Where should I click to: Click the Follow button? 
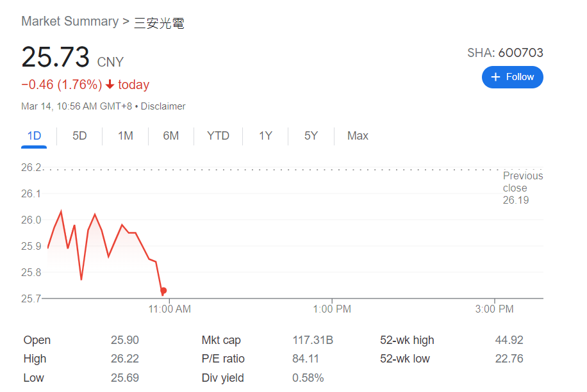pyautogui.click(x=512, y=77)
